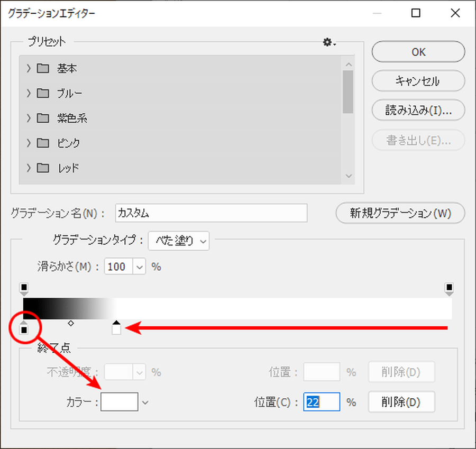Click the 読み込み(I)... button

pyautogui.click(x=418, y=110)
